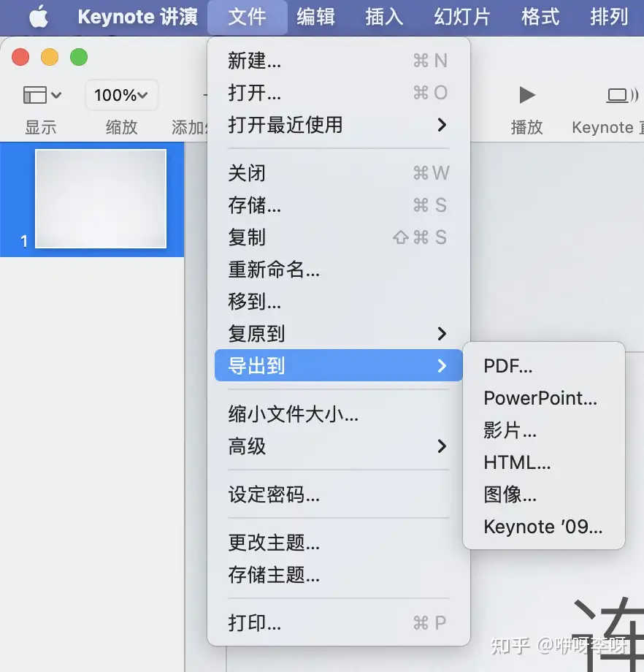The height and width of the screenshot is (672, 644).
Task: Choose 存储主题… menu item
Action: click(339, 575)
